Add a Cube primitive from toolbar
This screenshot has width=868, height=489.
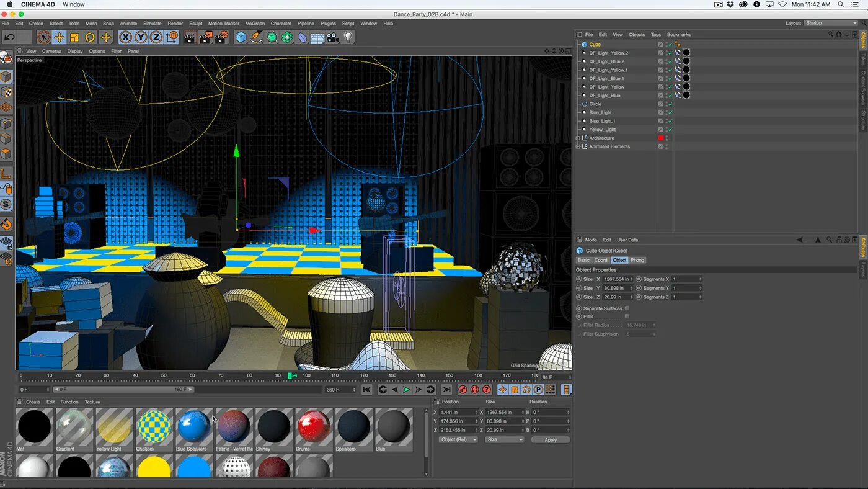point(241,37)
